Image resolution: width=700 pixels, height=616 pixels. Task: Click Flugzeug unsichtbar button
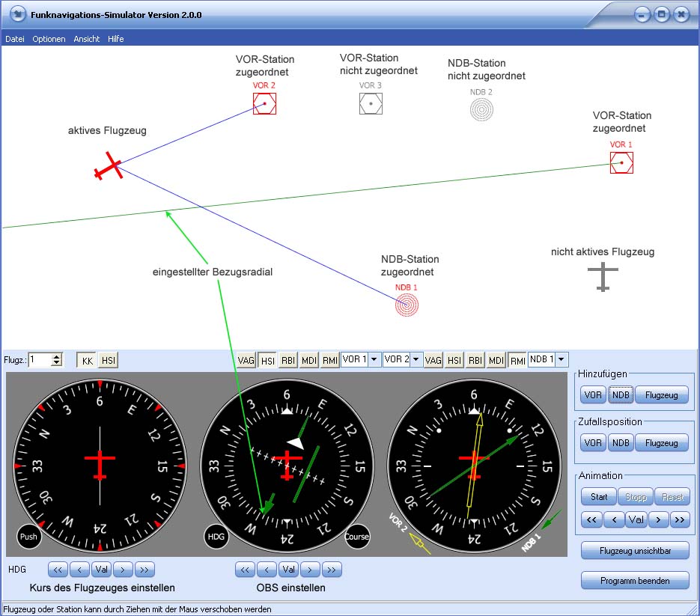tap(636, 551)
